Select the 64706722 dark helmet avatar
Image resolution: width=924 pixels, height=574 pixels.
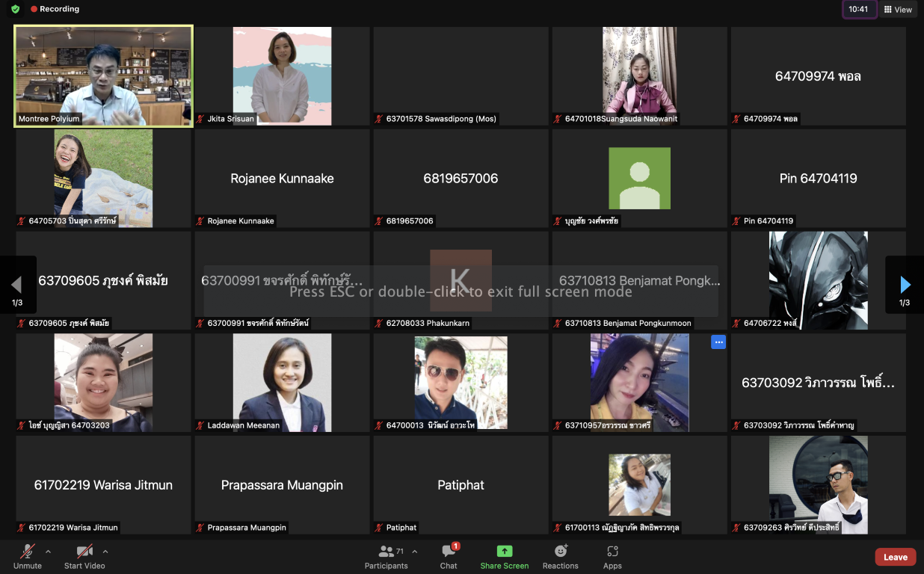click(x=819, y=280)
